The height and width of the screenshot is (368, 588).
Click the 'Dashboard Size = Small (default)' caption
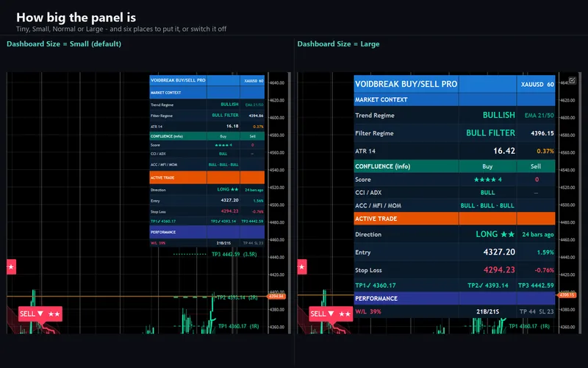click(x=64, y=44)
